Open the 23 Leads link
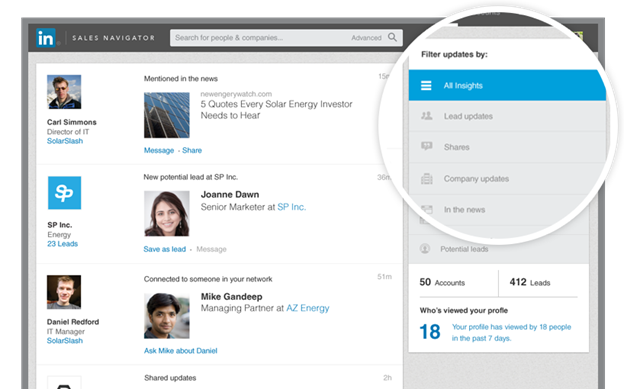This screenshot has width=624, height=389. [62, 244]
